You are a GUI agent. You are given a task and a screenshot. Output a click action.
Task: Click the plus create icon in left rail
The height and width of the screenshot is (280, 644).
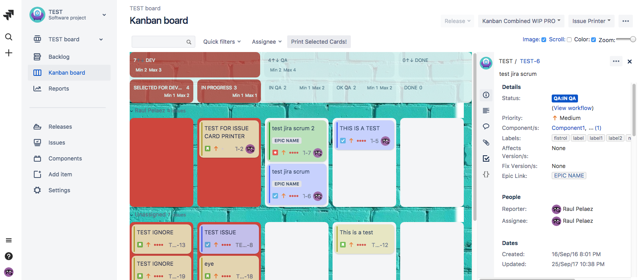(x=8, y=53)
